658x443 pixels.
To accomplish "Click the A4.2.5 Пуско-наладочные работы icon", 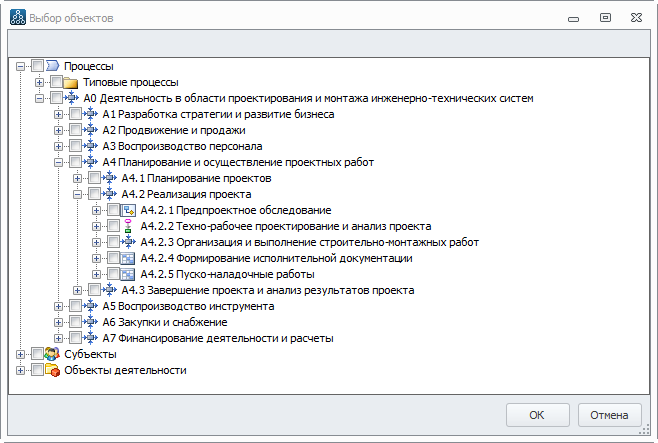I will click(x=128, y=274).
